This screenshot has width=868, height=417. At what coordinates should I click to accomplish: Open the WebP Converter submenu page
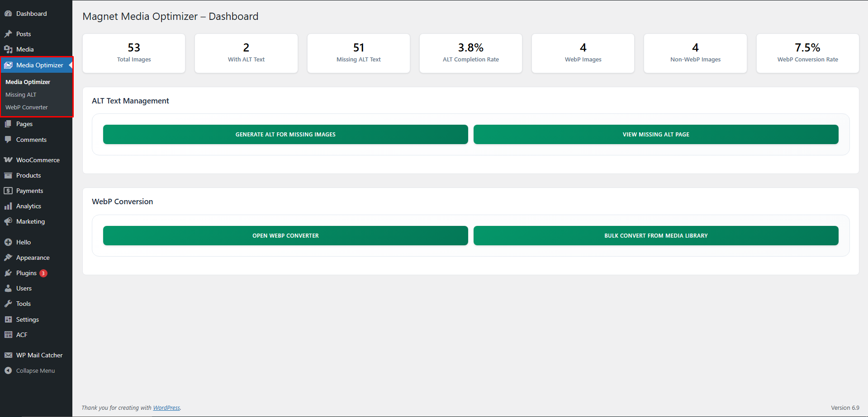[26, 107]
